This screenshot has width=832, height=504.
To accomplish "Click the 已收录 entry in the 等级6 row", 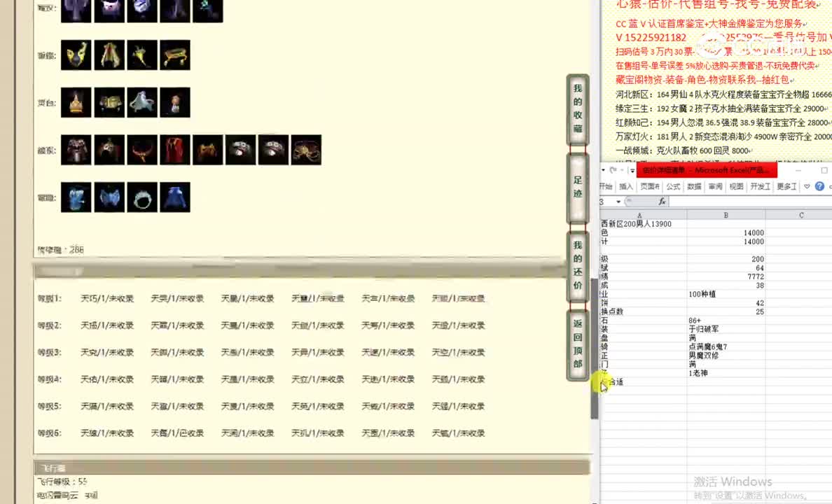I will click(177, 433).
